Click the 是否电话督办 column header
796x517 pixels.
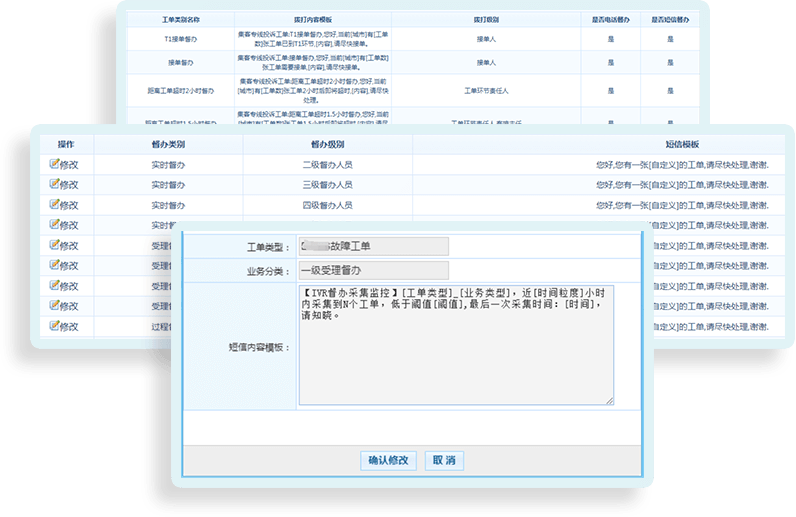click(x=610, y=20)
